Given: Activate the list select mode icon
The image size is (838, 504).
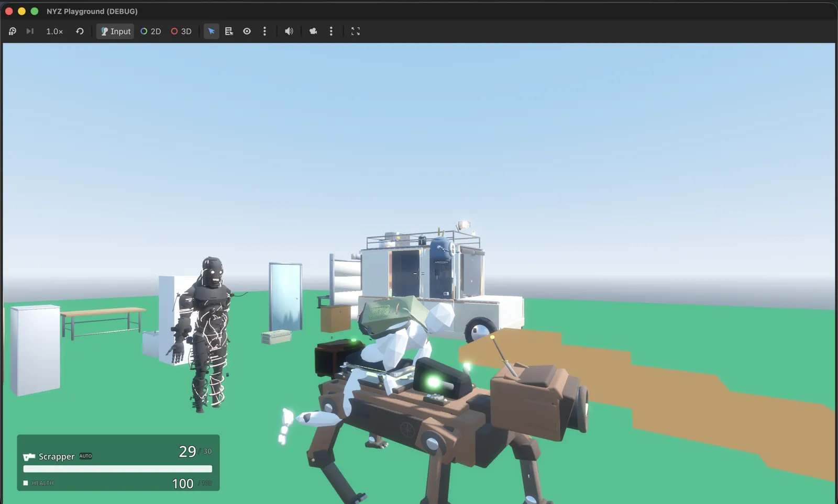Looking at the screenshot, I should click(x=229, y=31).
